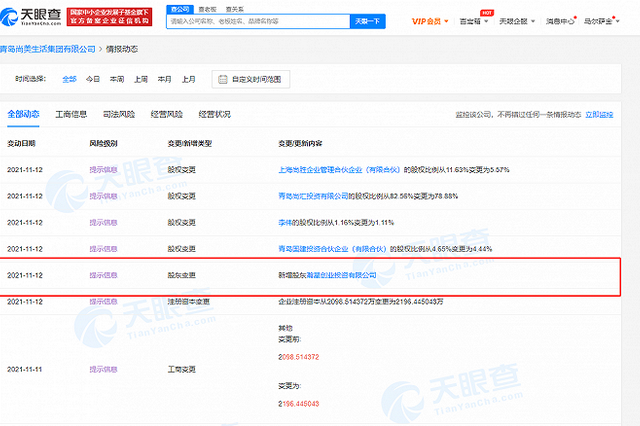This screenshot has height=426, width=640.
Task: Click the 立即监控 link
Action: click(x=599, y=115)
